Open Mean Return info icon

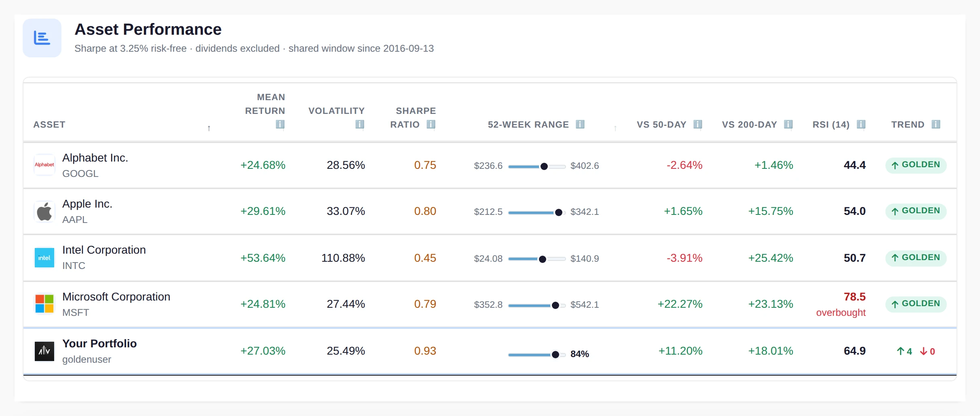pyautogui.click(x=280, y=124)
